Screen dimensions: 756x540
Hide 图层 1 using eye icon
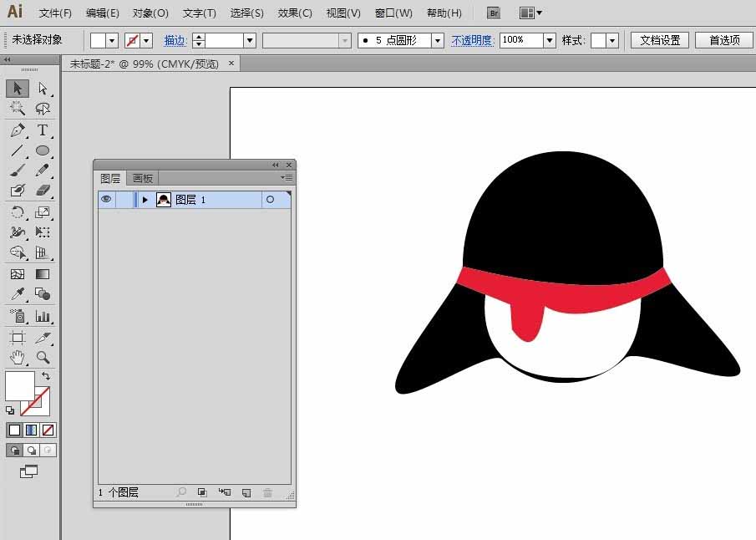coord(106,199)
